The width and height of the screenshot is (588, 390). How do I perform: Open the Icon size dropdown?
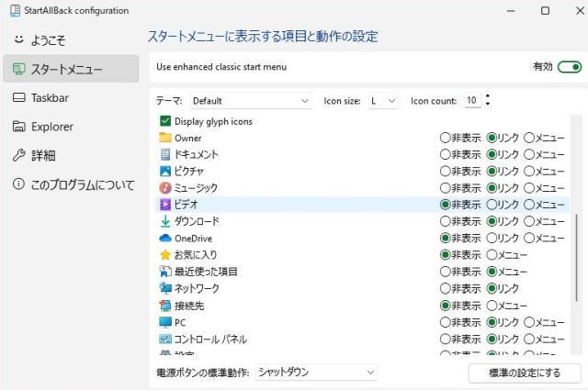point(383,101)
